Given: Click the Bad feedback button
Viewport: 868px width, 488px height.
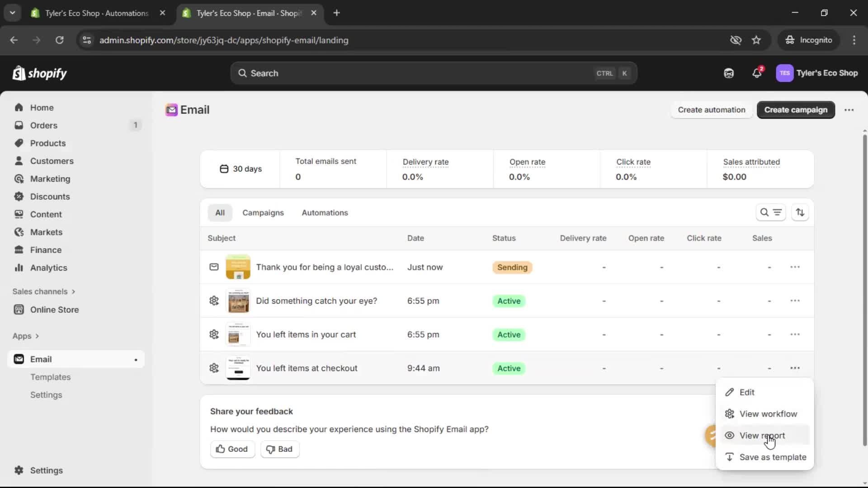Looking at the screenshot, I should [279, 449].
